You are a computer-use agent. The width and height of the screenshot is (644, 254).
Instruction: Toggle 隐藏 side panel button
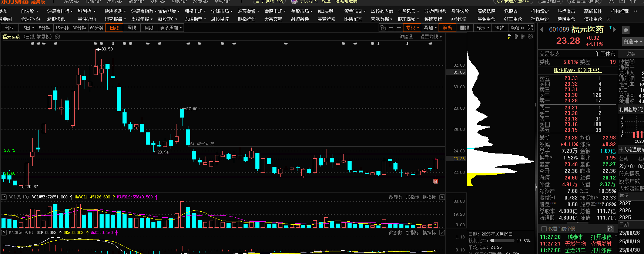[517, 28]
